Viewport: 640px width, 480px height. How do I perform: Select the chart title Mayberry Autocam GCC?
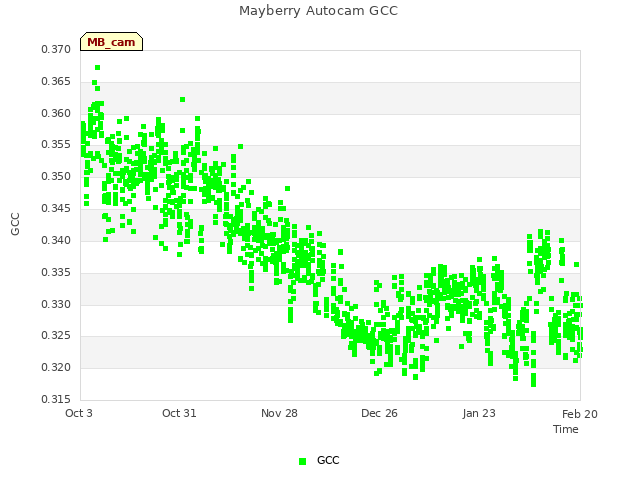[x=318, y=11]
